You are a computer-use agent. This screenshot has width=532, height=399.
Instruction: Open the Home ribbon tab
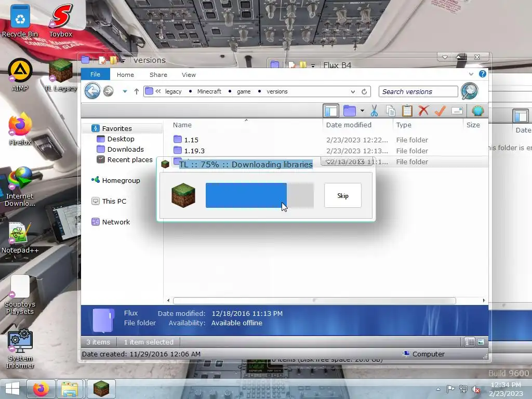(x=125, y=75)
